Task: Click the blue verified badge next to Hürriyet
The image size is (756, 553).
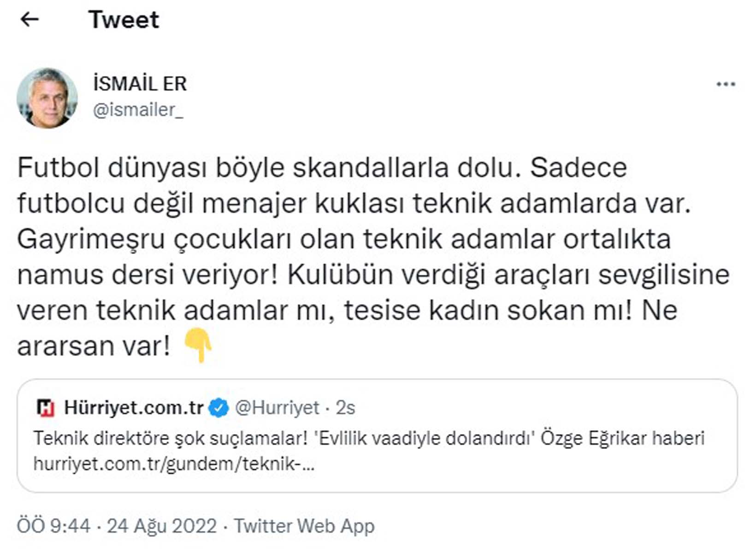Action: pos(218,407)
